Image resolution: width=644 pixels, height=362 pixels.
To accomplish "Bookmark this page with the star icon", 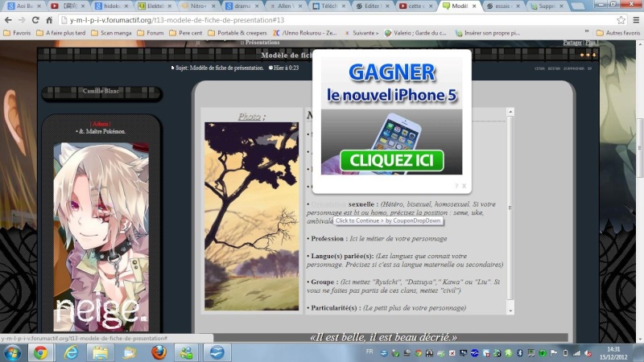I will (621, 19).
